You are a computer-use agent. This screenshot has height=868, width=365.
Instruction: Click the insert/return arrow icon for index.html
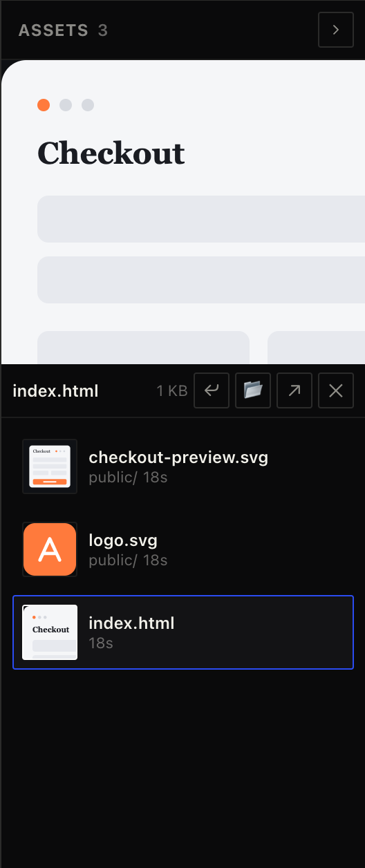(x=212, y=390)
